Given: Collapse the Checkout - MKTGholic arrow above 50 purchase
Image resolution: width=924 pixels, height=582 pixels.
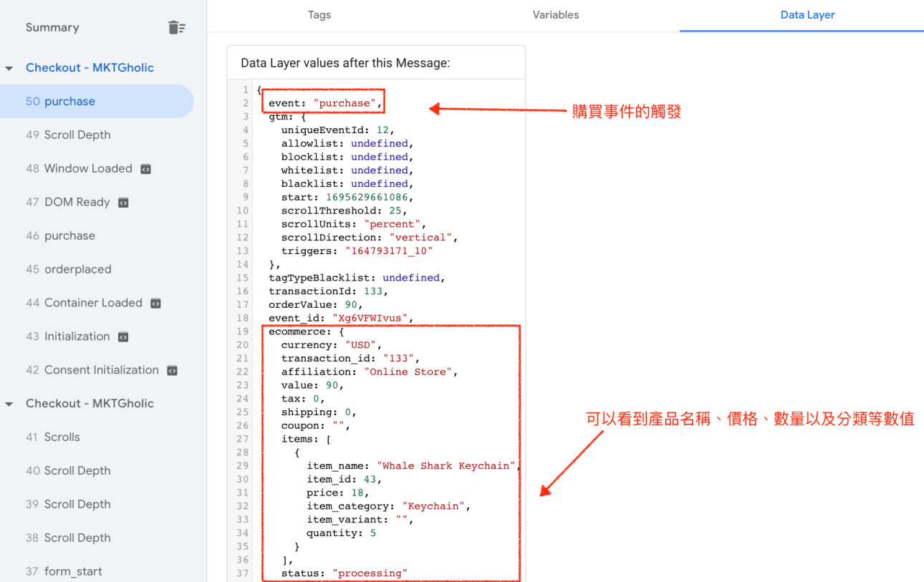Looking at the screenshot, I should [9, 69].
